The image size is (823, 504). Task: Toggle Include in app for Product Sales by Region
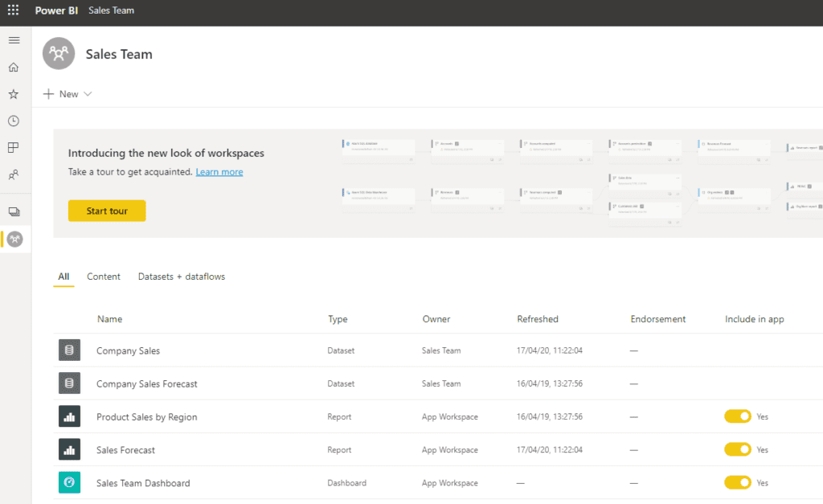pos(738,416)
